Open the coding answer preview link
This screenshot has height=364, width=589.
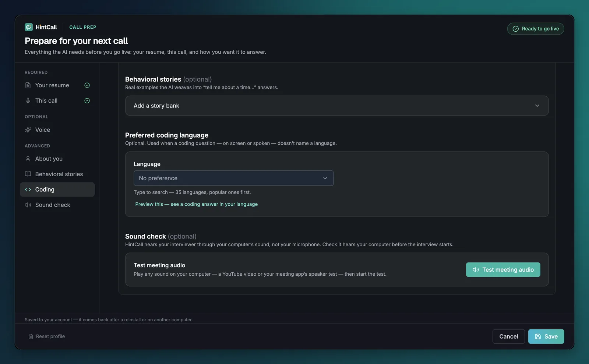[196, 204]
